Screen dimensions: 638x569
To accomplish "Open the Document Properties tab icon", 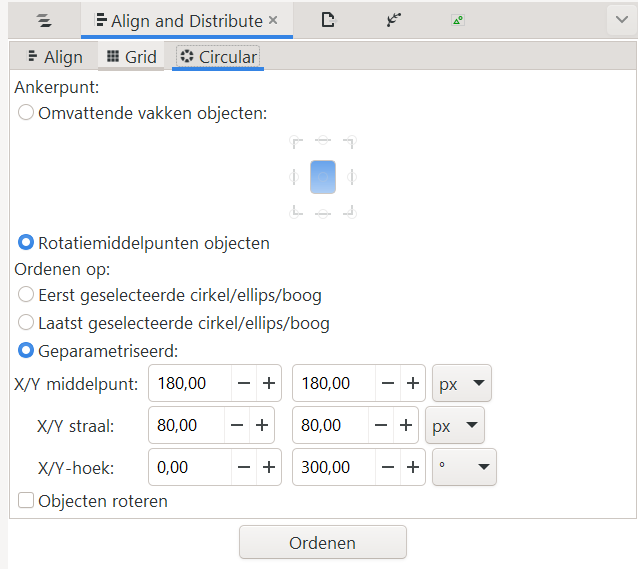I will [328, 20].
